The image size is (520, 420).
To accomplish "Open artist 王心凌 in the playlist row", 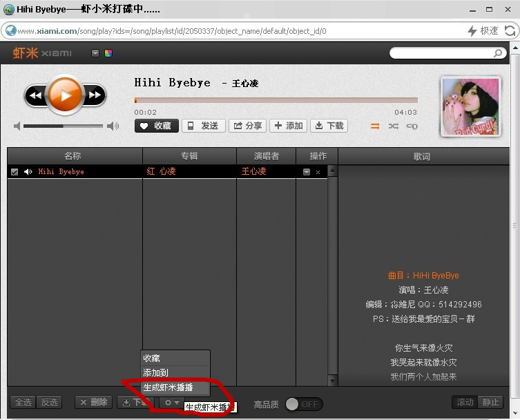I will click(x=253, y=171).
